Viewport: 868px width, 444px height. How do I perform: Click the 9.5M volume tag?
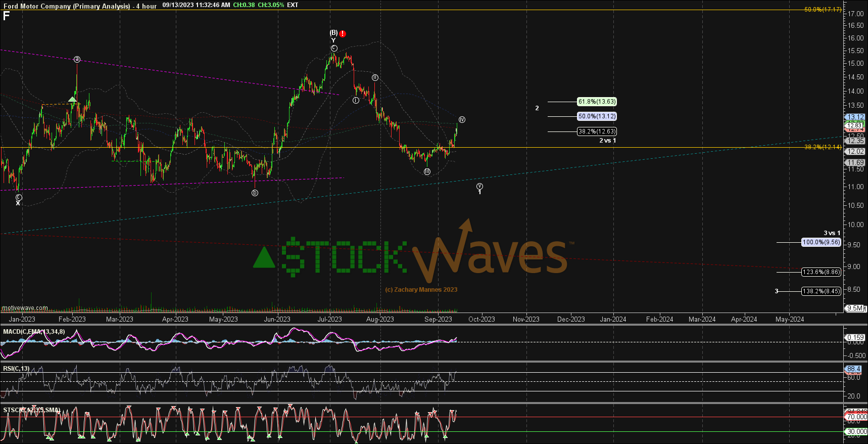855,308
